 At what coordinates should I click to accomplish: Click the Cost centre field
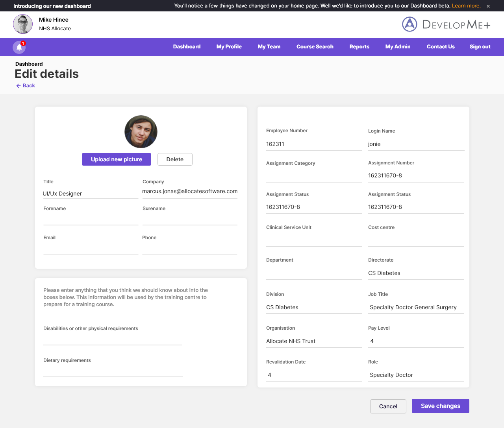[416, 240]
